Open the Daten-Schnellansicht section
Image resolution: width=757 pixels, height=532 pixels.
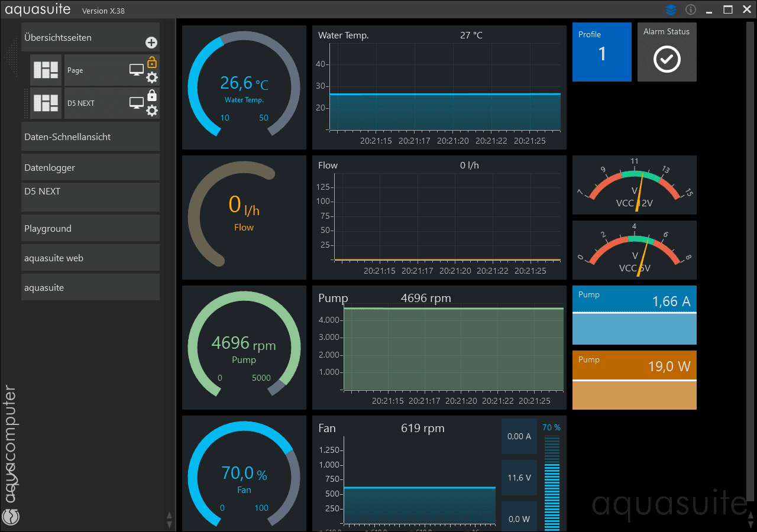90,137
